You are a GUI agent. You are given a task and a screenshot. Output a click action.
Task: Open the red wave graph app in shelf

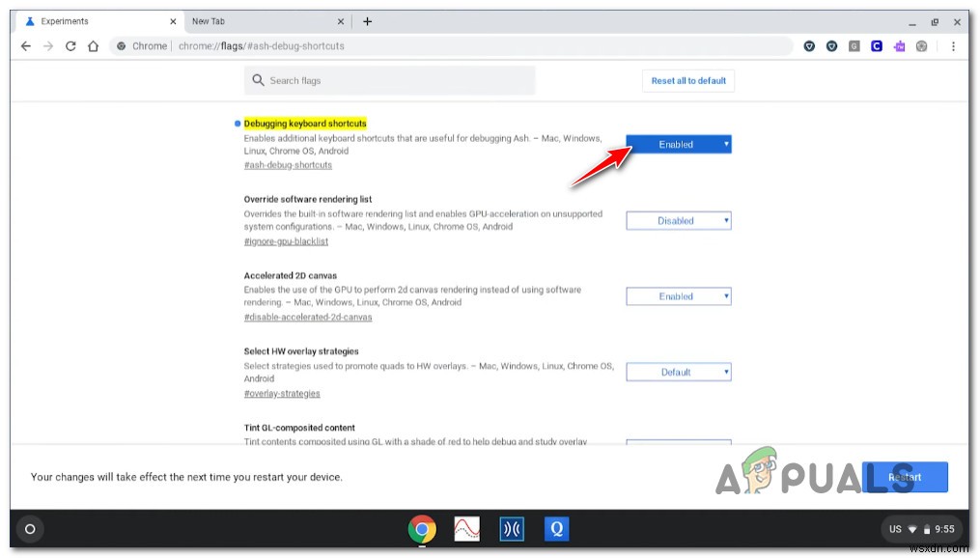pyautogui.click(x=467, y=529)
